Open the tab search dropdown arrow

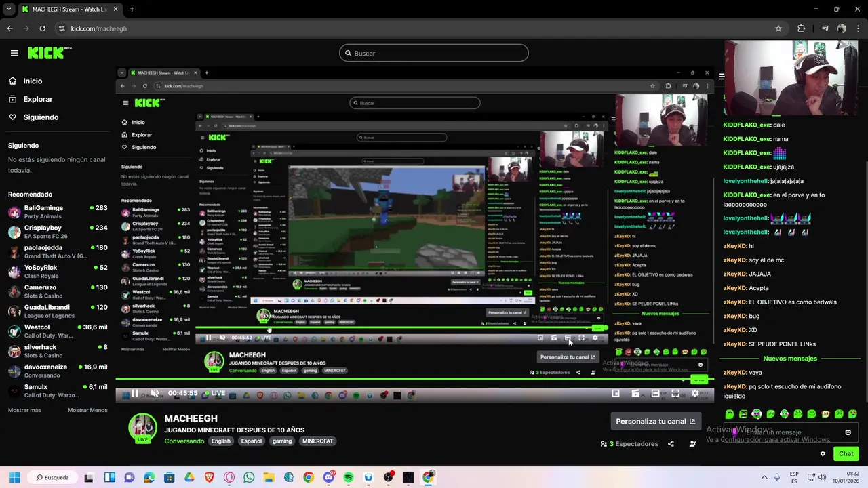click(9, 9)
